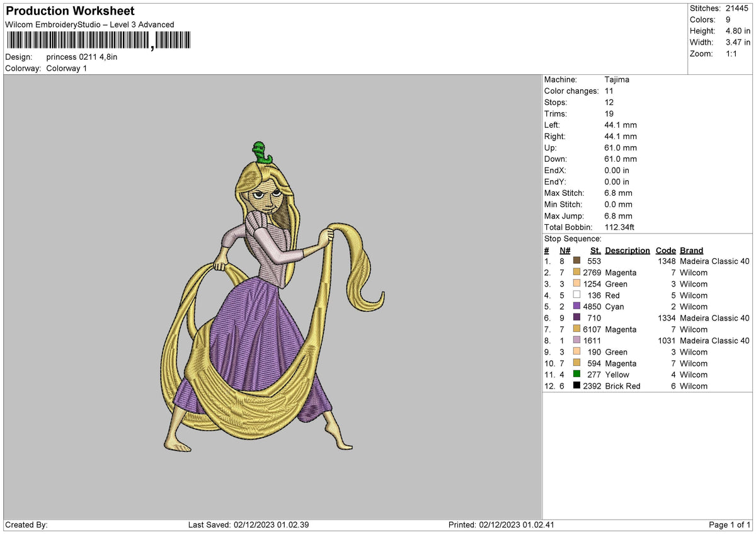
Task: Click the N# column header
Action: [565, 250]
